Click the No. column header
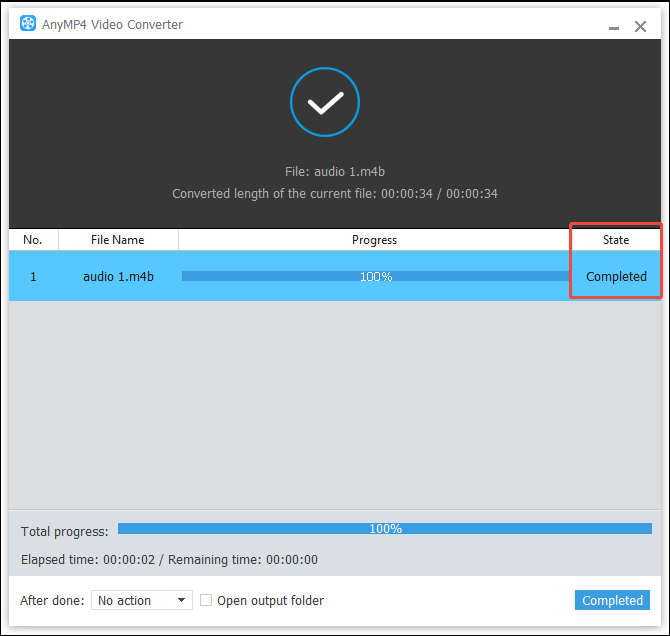Screen dimensions: 670x636 pos(33,240)
